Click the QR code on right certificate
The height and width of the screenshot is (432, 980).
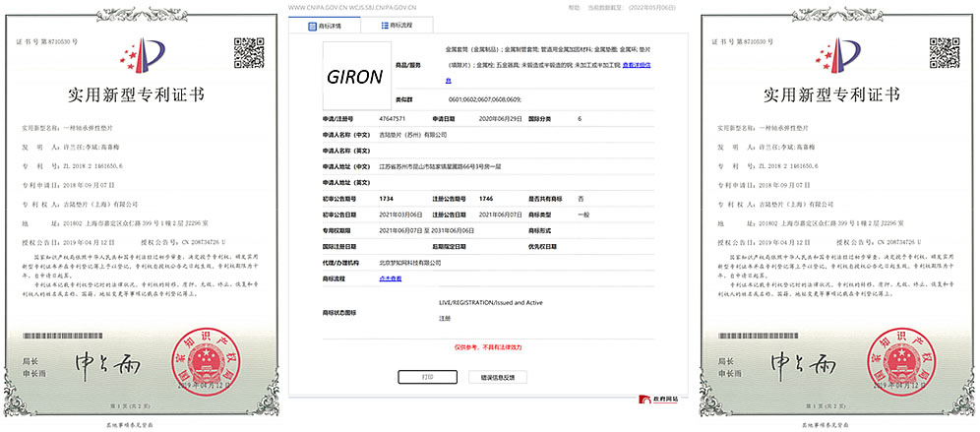click(944, 52)
